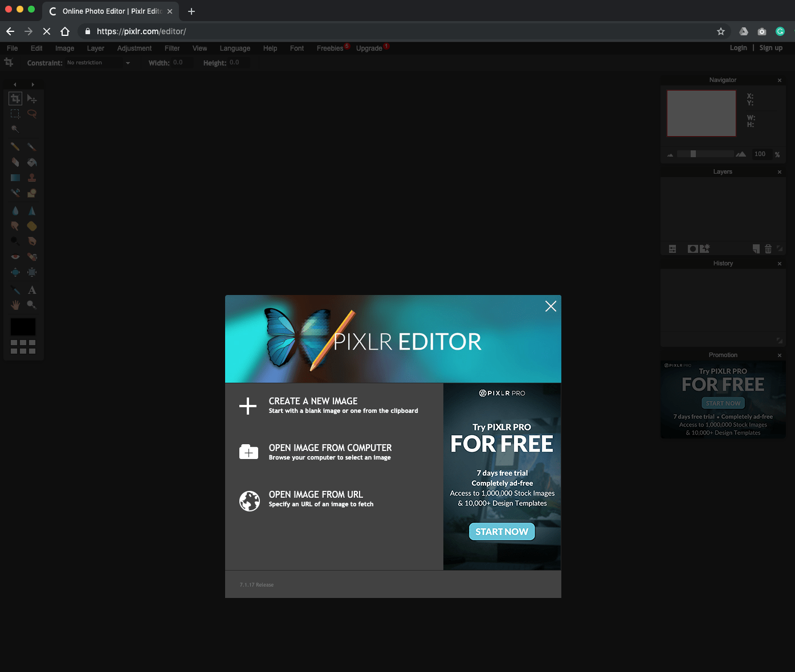Click the new layer icon
This screenshot has width=795, height=672.
[756, 249]
